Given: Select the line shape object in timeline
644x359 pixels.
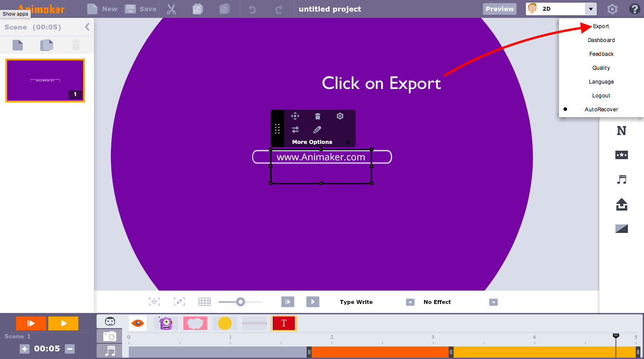Looking at the screenshot, I should tap(254, 323).
